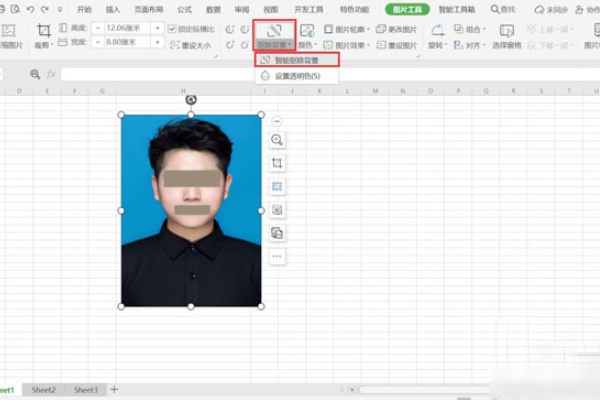This screenshot has height=400, width=600.
Task: Click the 旋转 rotate icon
Action: tap(437, 30)
